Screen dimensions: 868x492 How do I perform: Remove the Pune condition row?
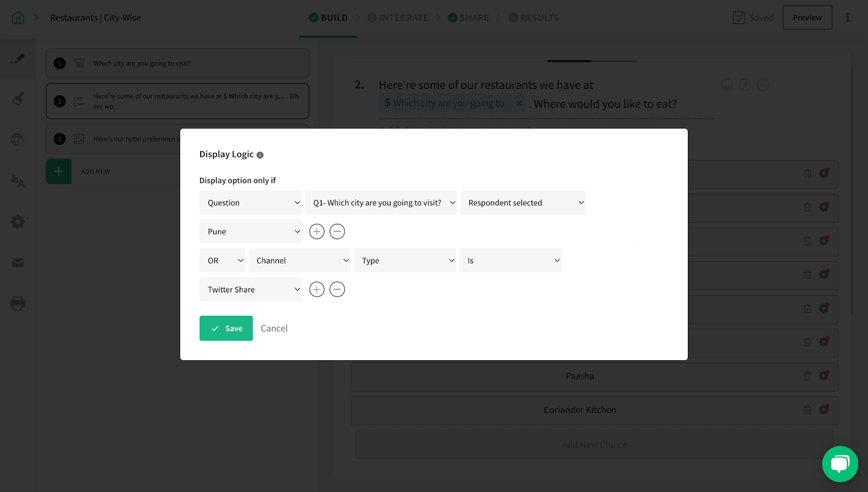(337, 232)
